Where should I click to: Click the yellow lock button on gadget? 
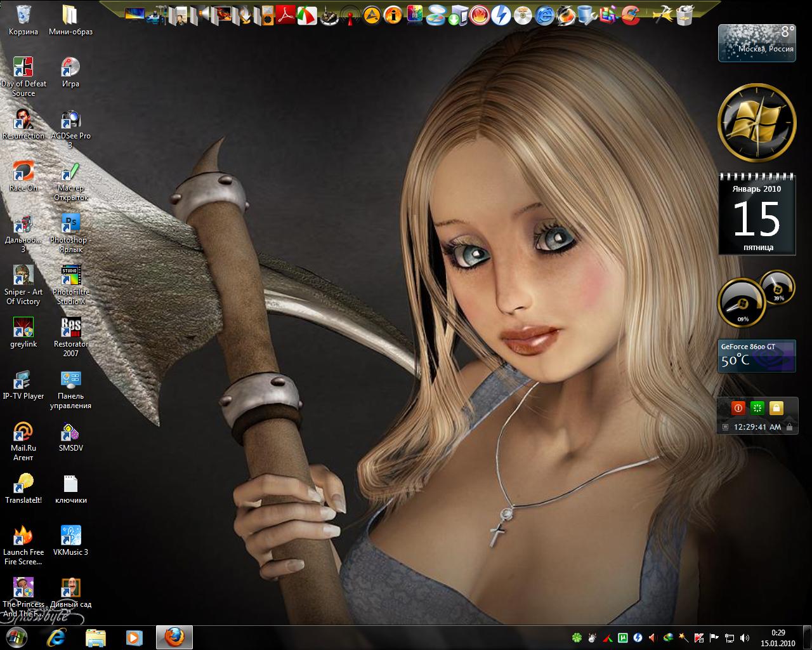click(776, 408)
